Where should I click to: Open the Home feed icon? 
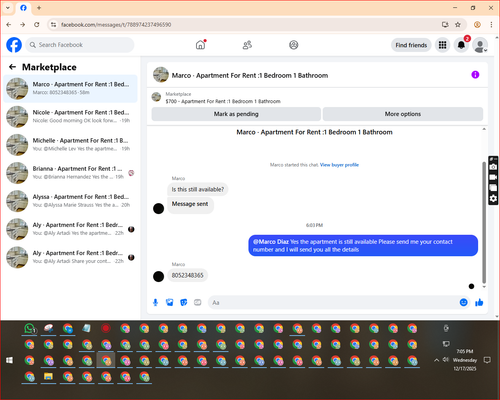tap(200, 45)
